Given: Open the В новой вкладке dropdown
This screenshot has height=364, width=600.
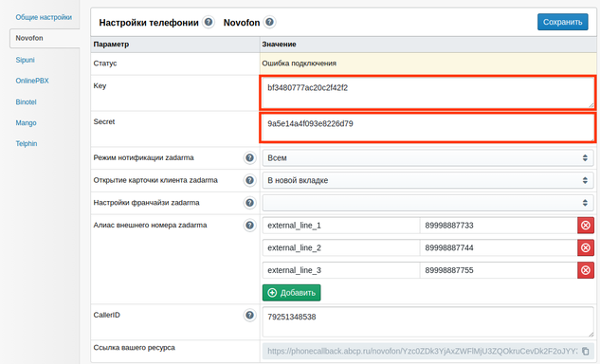Looking at the screenshot, I should pyautogui.click(x=427, y=180).
